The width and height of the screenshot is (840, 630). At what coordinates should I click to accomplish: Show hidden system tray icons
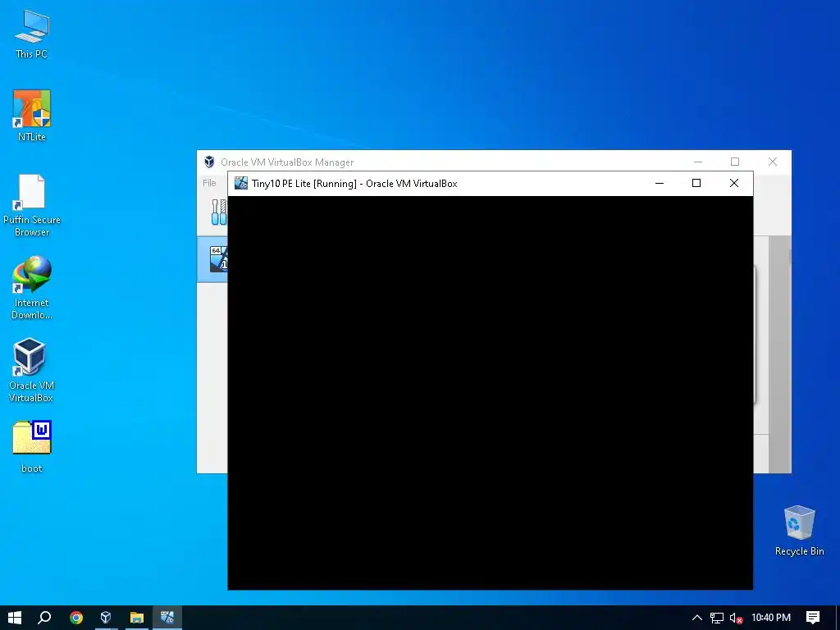tap(697, 618)
